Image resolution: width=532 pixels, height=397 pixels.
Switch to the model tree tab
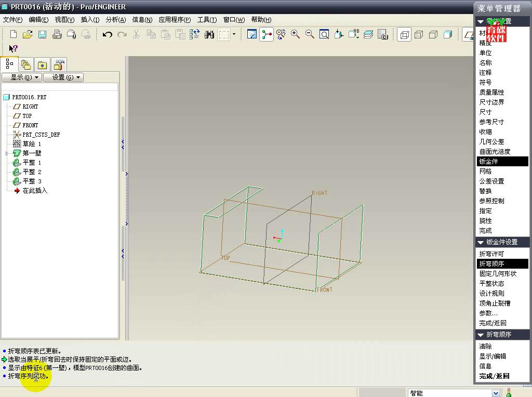click(9, 64)
